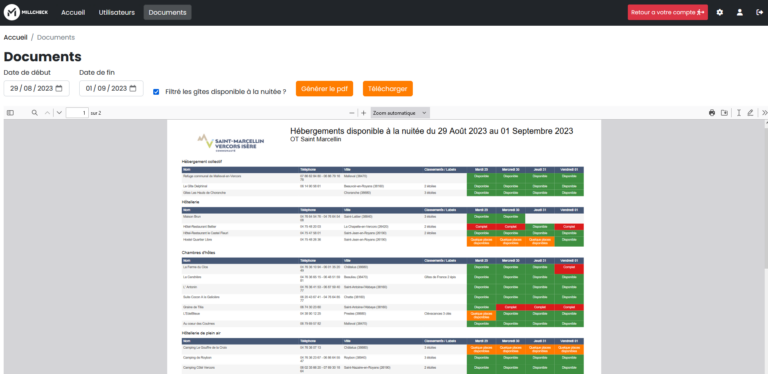Click the Télécharger button
This screenshot has width=768, height=374.
388,89
